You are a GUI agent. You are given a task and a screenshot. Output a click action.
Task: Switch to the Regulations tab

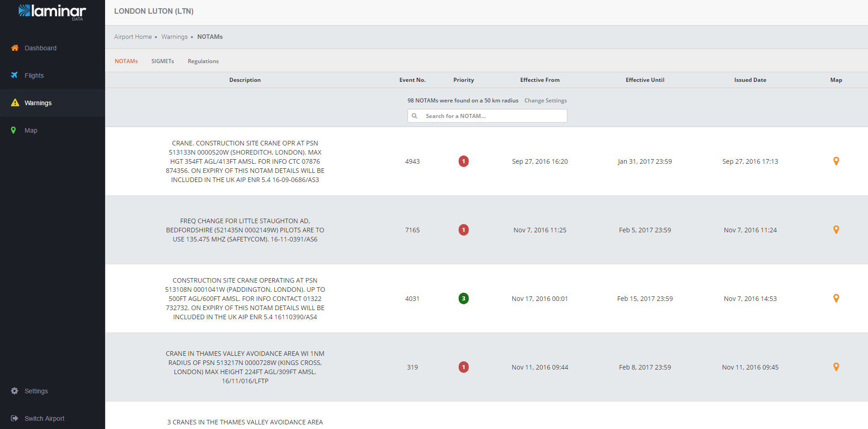tap(203, 61)
